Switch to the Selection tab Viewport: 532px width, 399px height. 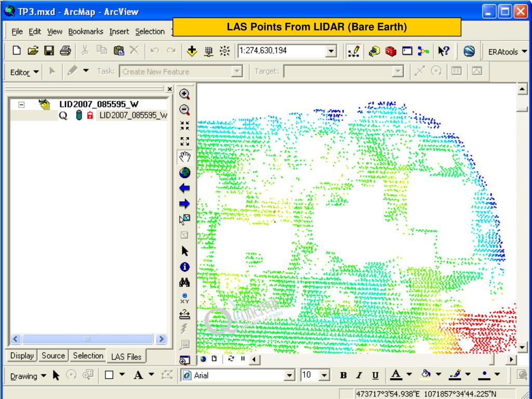pos(88,355)
